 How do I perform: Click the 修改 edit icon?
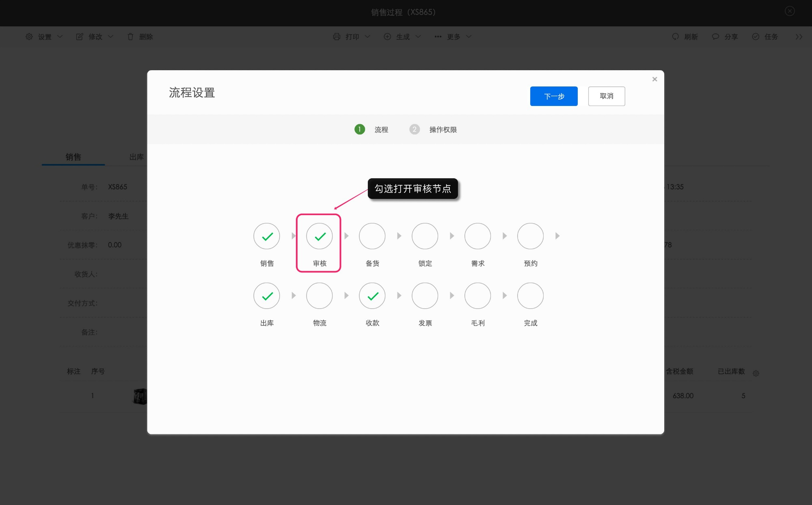80,37
